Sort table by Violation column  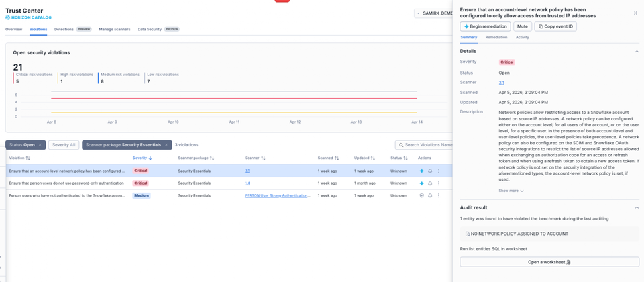click(x=19, y=158)
